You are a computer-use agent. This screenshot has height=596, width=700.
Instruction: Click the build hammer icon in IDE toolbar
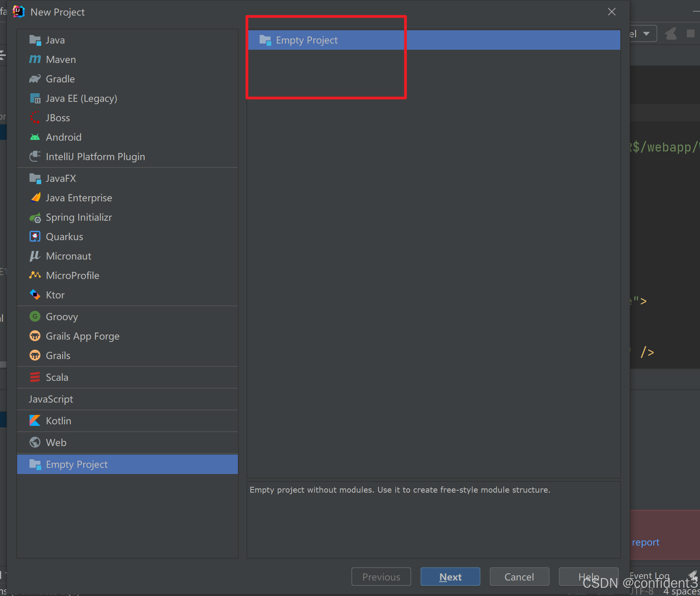point(670,34)
